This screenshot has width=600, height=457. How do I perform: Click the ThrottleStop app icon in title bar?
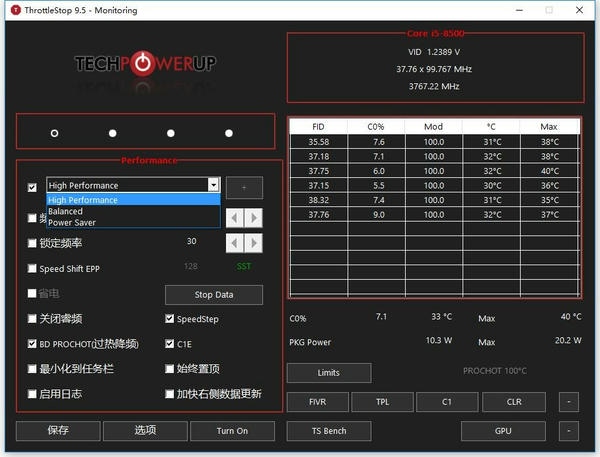click(x=16, y=10)
